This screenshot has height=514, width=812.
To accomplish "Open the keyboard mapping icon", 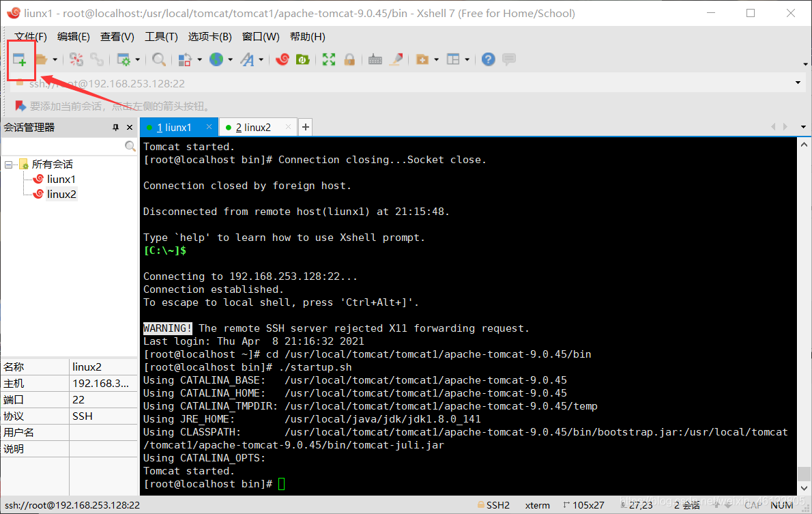I will 375,59.
